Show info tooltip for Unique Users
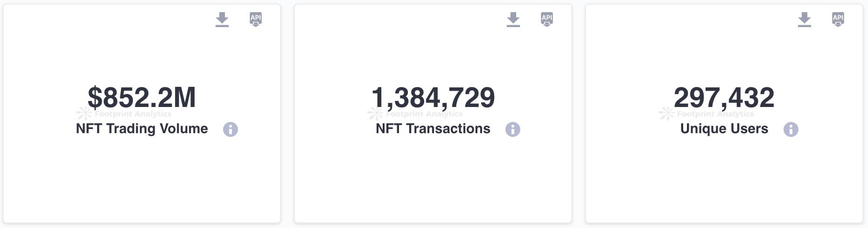This screenshot has height=228, width=868. (x=791, y=129)
